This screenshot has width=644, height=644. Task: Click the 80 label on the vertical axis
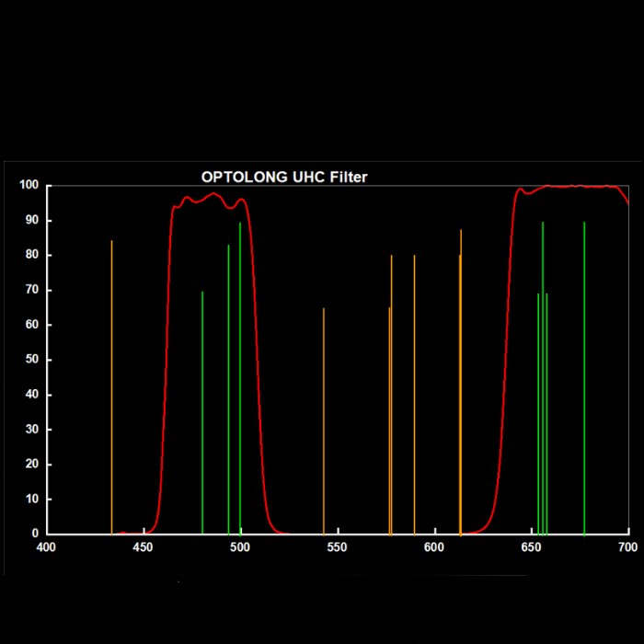[31, 256]
